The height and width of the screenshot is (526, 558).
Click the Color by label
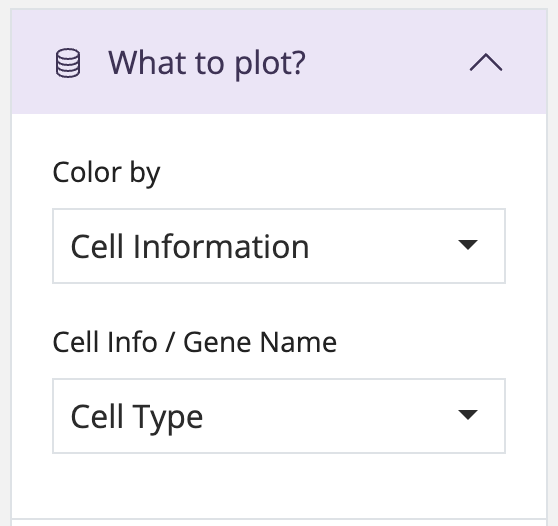(x=106, y=173)
